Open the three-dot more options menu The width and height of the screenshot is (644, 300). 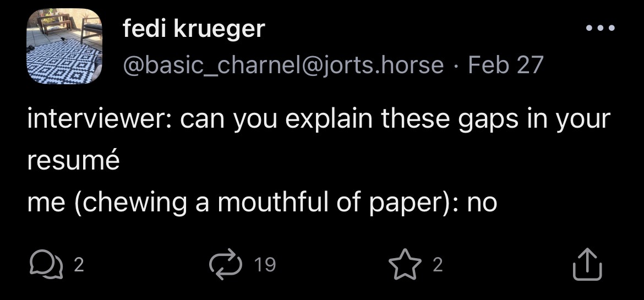click(599, 28)
